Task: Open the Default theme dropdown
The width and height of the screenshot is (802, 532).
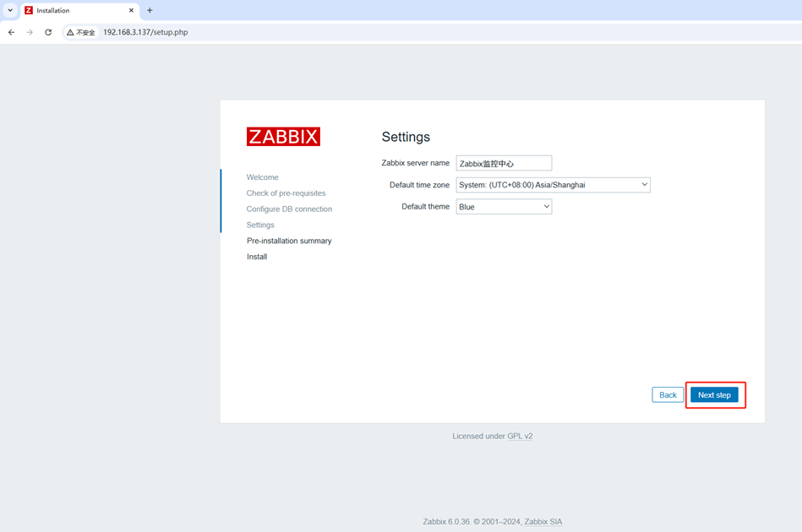Action: pyautogui.click(x=504, y=206)
